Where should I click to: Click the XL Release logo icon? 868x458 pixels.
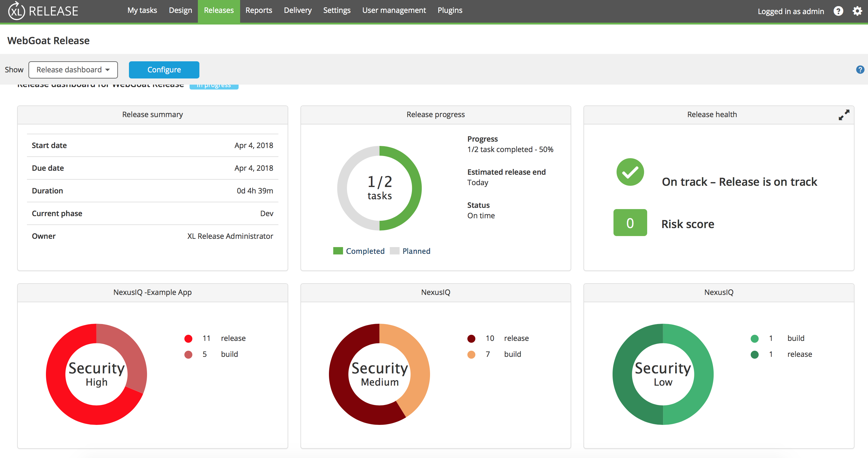click(x=16, y=11)
